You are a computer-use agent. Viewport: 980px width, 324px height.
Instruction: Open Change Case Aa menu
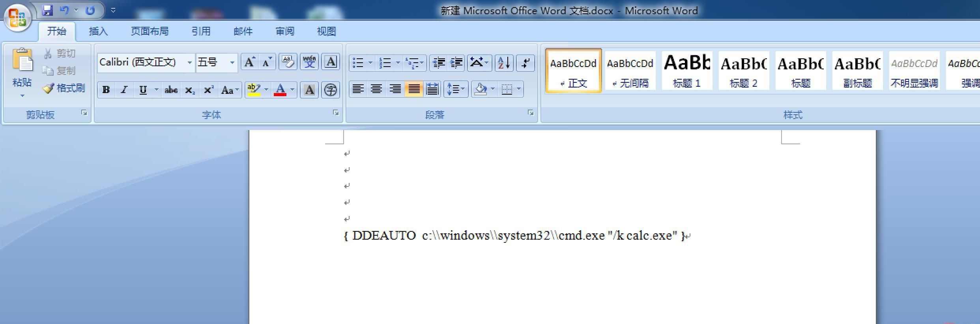coord(230,90)
